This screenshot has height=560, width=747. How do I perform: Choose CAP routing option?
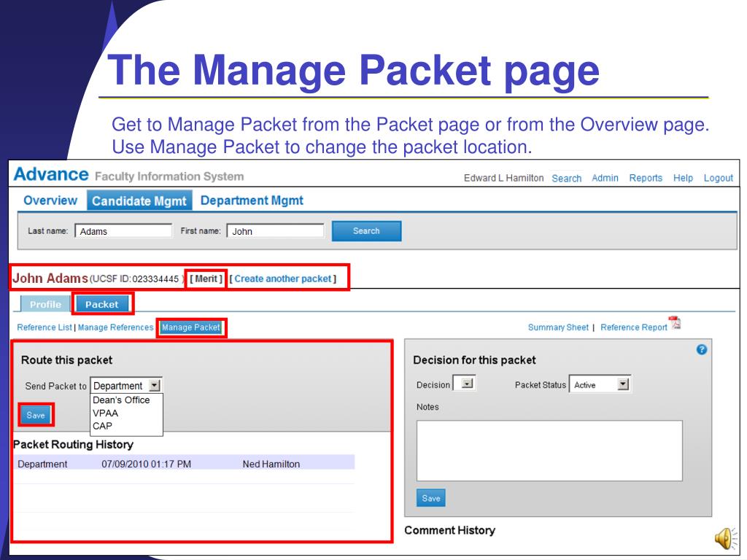pyautogui.click(x=102, y=426)
